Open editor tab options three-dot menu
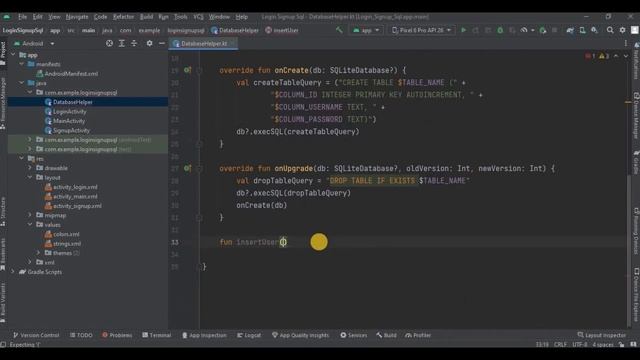Screen dimensions: 640x360 [x=626, y=43]
